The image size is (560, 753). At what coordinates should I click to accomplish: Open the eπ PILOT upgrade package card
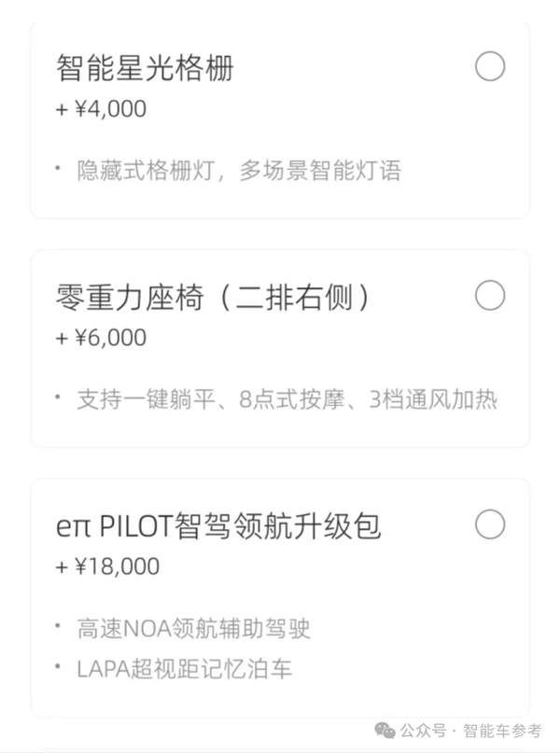click(280, 588)
